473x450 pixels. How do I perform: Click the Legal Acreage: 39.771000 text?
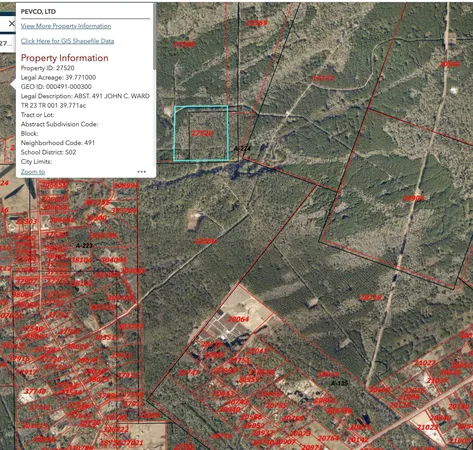58,77
